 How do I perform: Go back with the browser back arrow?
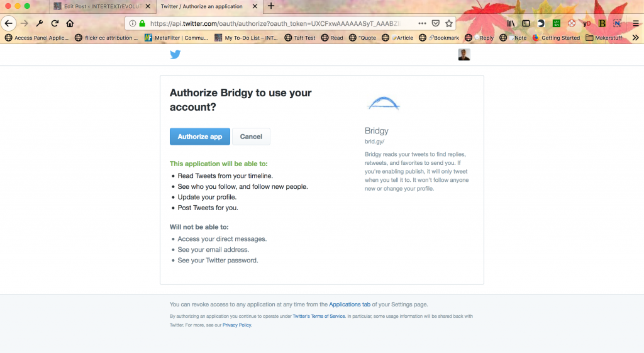[x=9, y=23]
